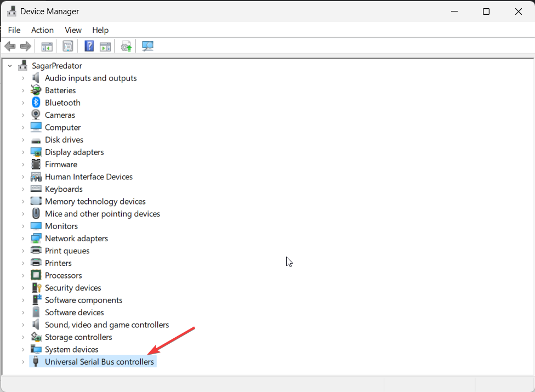Minimize the Device Manager window
Screen dimensions: 535x392
[454, 12]
